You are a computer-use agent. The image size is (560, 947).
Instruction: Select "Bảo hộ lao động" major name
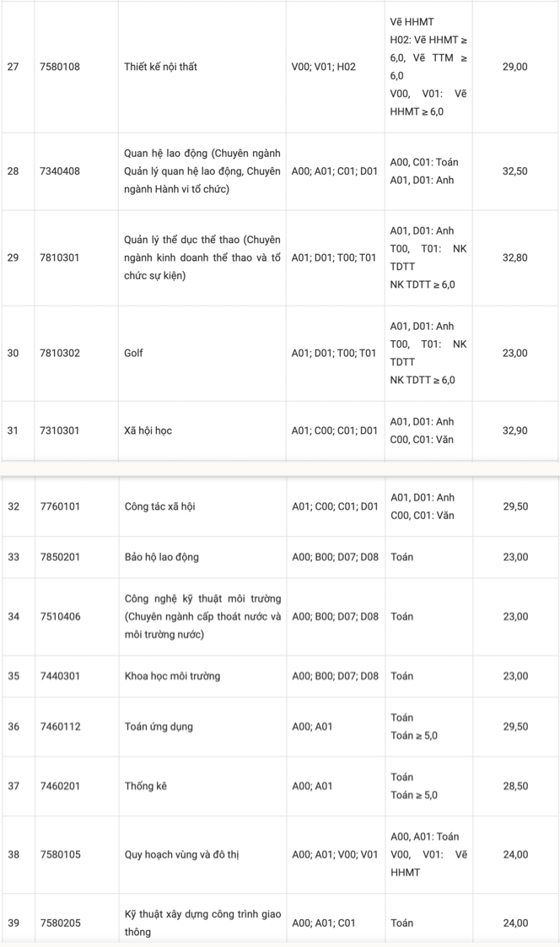(x=161, y=557)
